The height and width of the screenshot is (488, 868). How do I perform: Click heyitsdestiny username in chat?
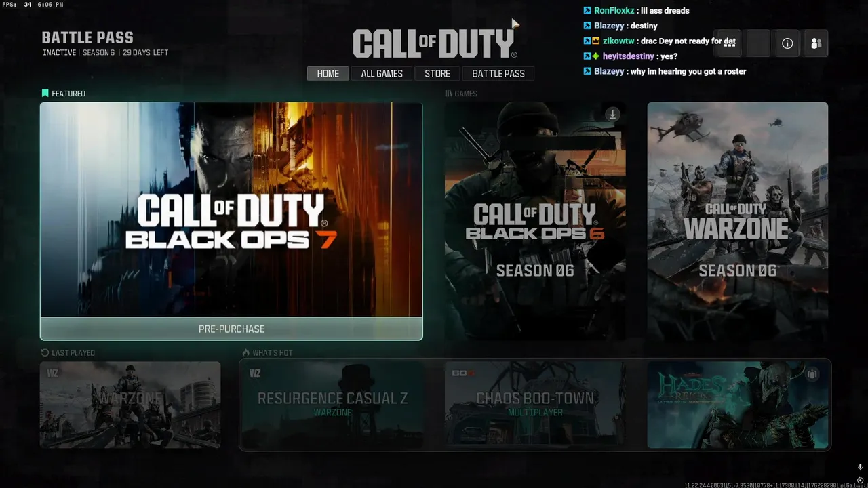629,56
